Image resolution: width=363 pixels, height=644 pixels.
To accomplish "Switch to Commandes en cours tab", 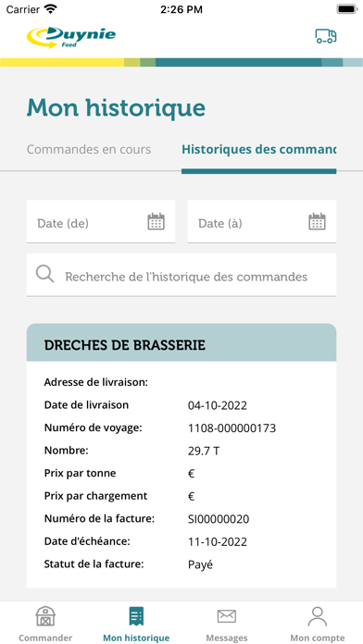I will [89, 150].
